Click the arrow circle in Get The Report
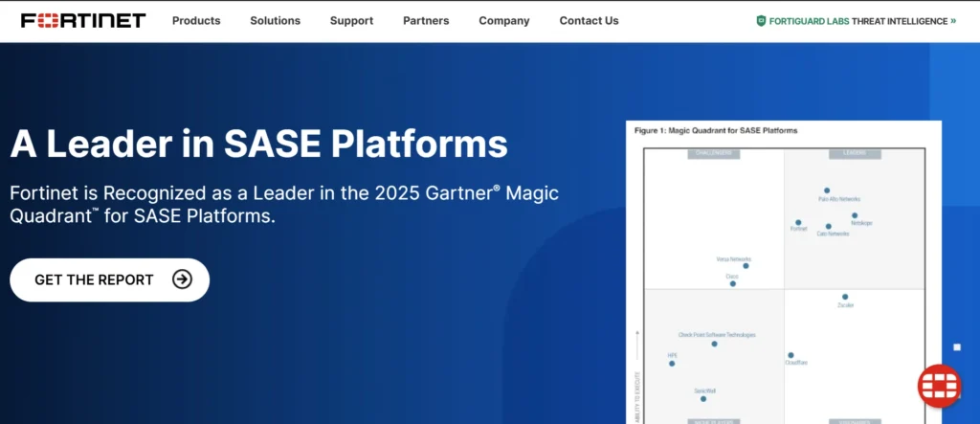Screen dimensions: 980x424 (x=182, y=279)
